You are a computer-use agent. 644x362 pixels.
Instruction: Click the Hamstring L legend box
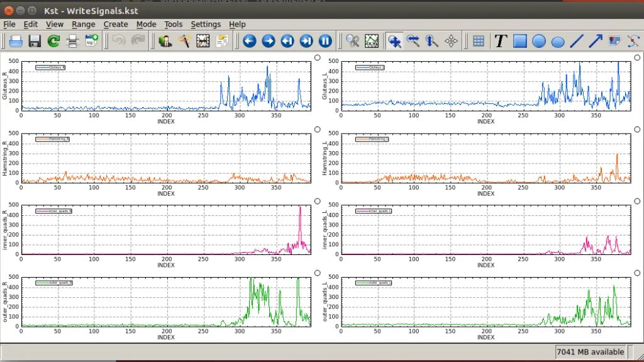click(372, 139)
